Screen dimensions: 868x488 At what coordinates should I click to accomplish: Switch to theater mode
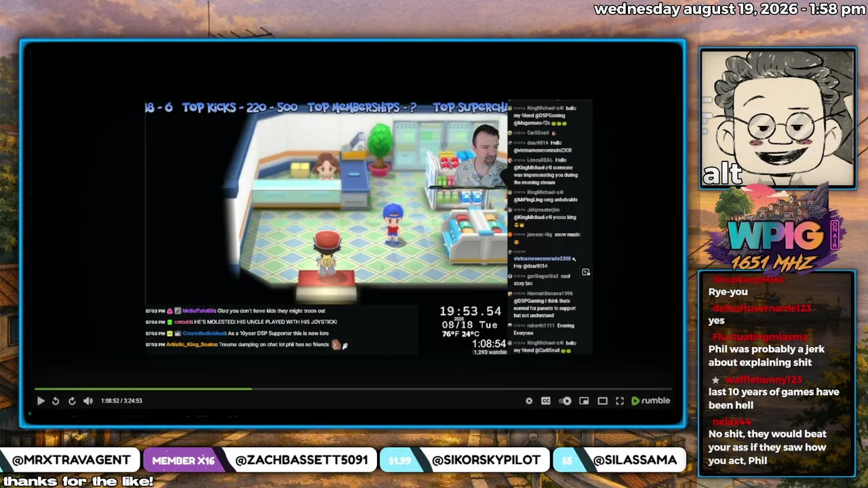point(602,401)
